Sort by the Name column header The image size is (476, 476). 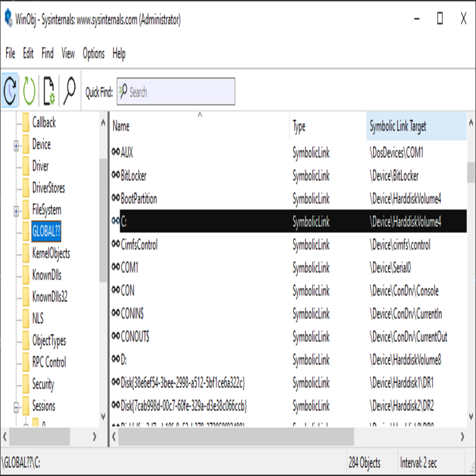point(199,126)
